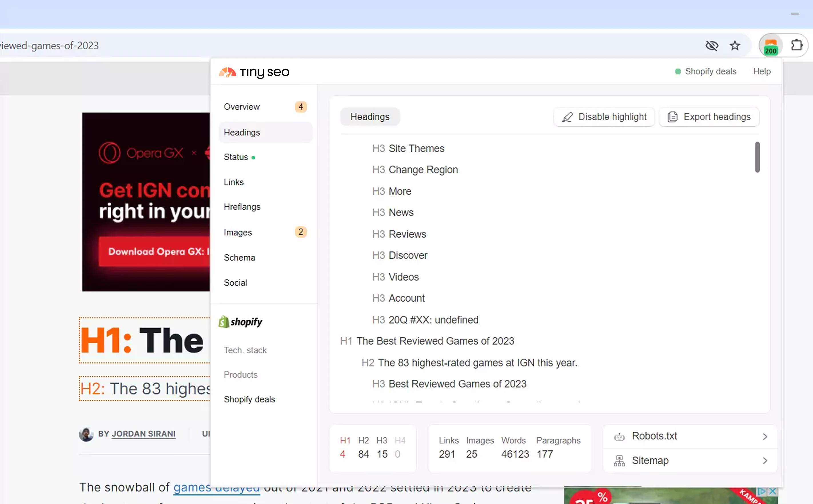Click the Shopify logo in the sidebar

[240, 322]
